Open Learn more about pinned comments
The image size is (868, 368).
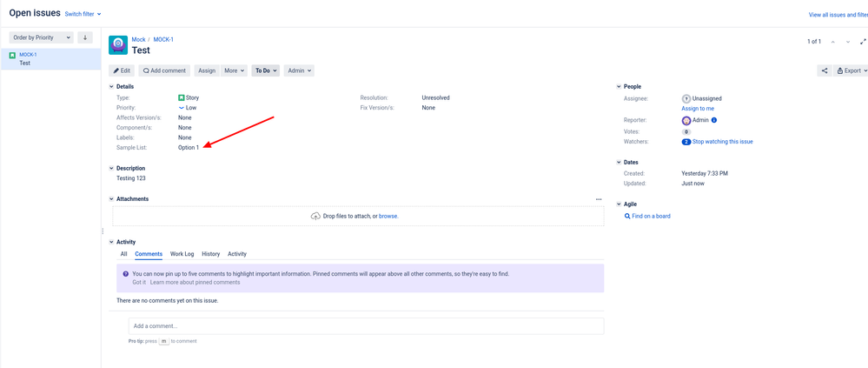195,282
